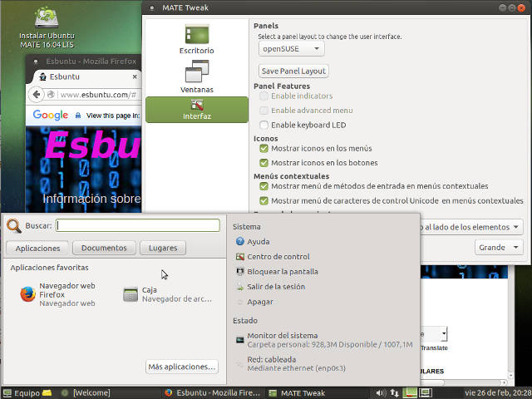The height and width of the screenshot is (399, 532).
Task: Click the 'Aplicaciones favoritas' heading
Action: 49,268
